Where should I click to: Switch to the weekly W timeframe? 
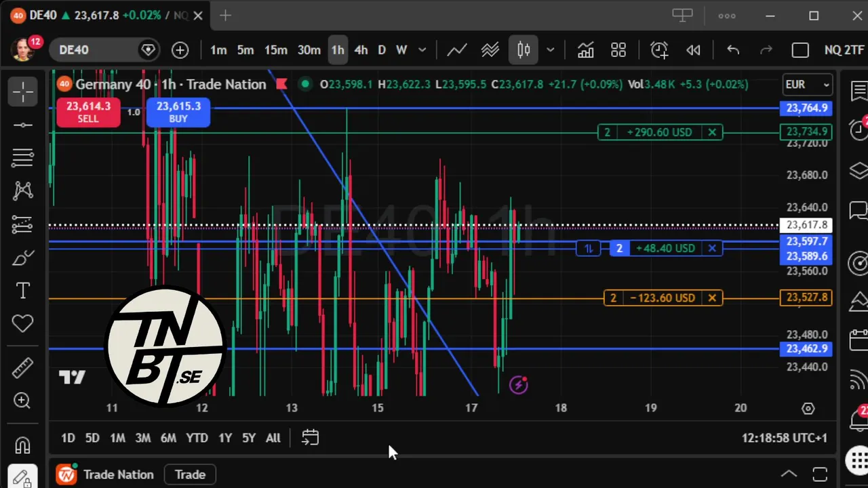pos(401,49)
